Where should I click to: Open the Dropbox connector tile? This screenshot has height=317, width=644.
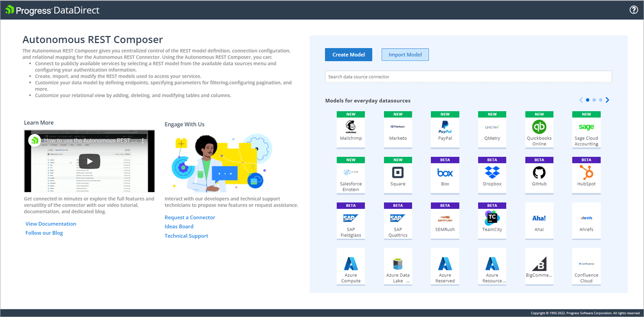[x=492, y=175]
